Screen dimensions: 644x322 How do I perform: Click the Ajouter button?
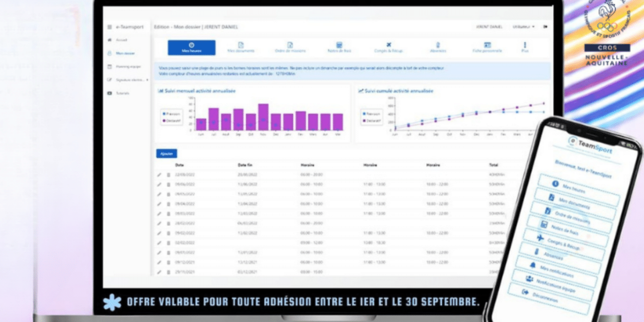point(166,153)
